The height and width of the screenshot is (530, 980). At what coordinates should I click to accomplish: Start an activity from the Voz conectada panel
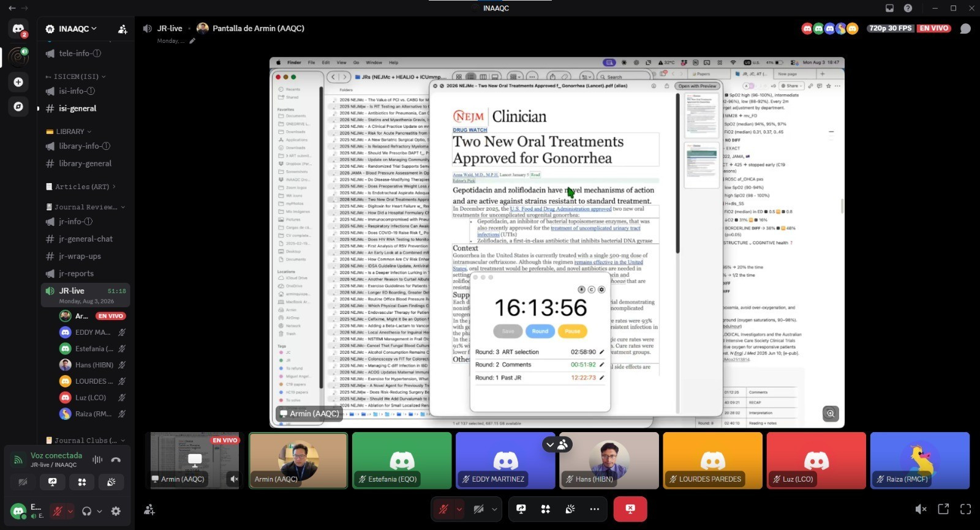pyautogui.click(x=82, y=482)
